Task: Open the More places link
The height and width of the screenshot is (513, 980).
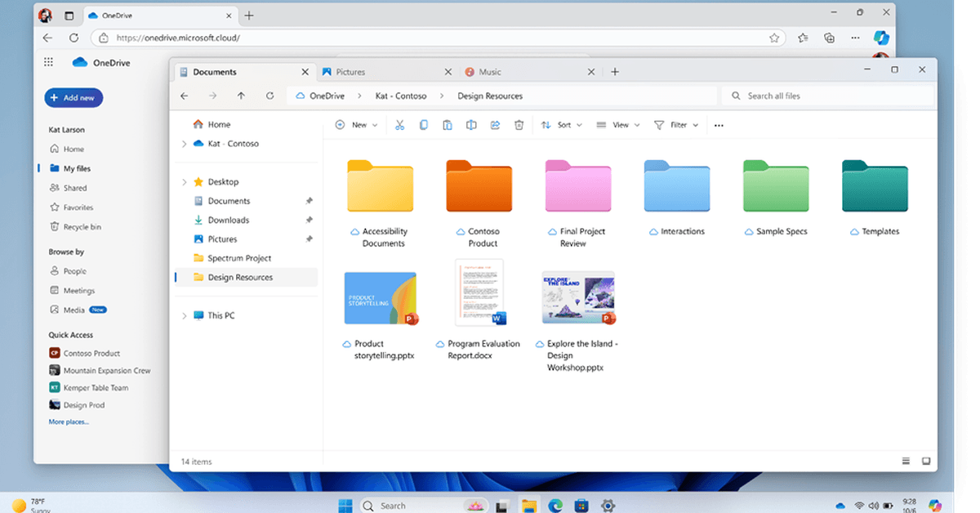Action: pos(69,422)
